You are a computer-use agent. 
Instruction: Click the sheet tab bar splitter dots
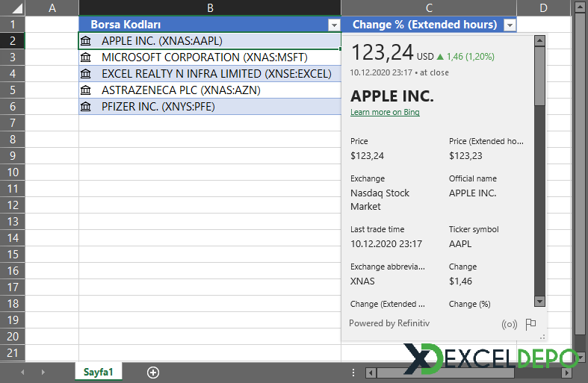(x=353, y=372)
